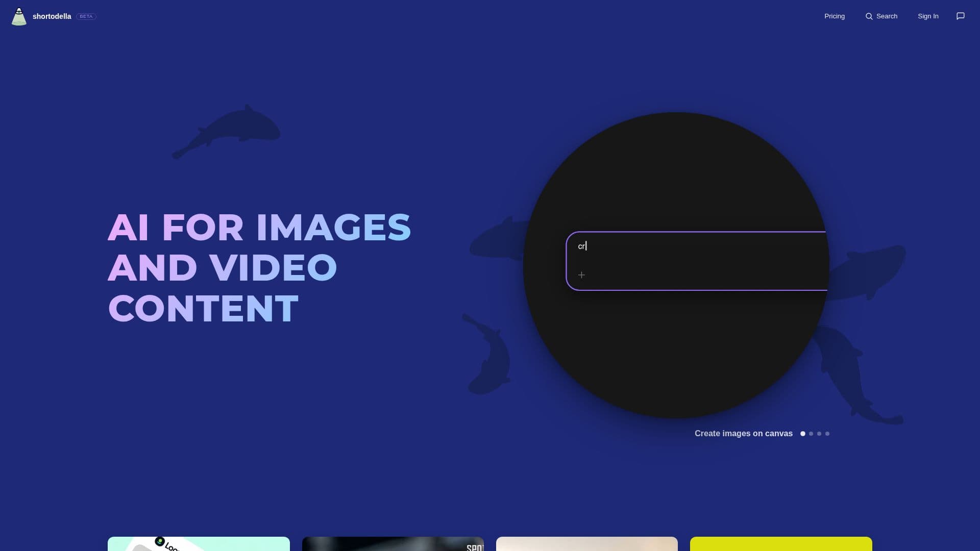
Task: Click the shortodella logo icon
Action: click(19, 16)
